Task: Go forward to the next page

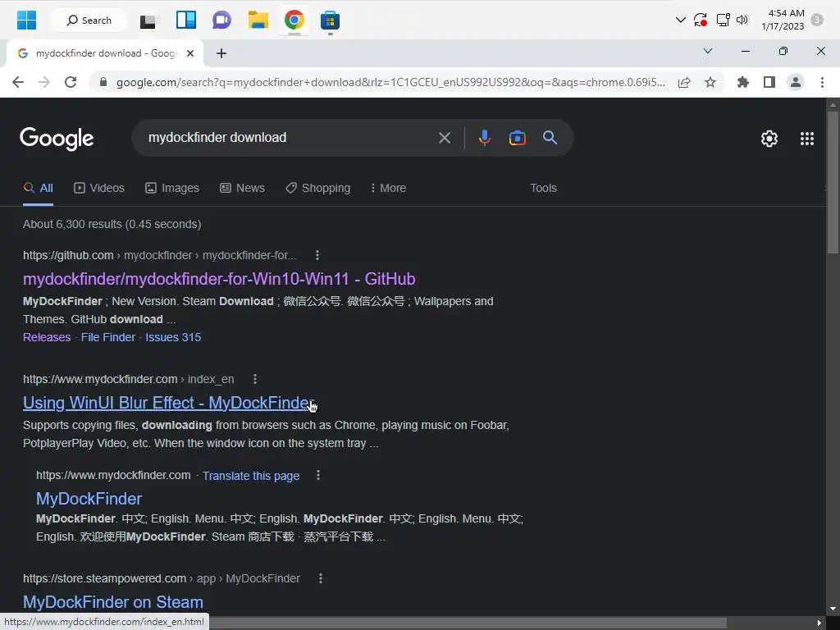Action: pos(44,82)
